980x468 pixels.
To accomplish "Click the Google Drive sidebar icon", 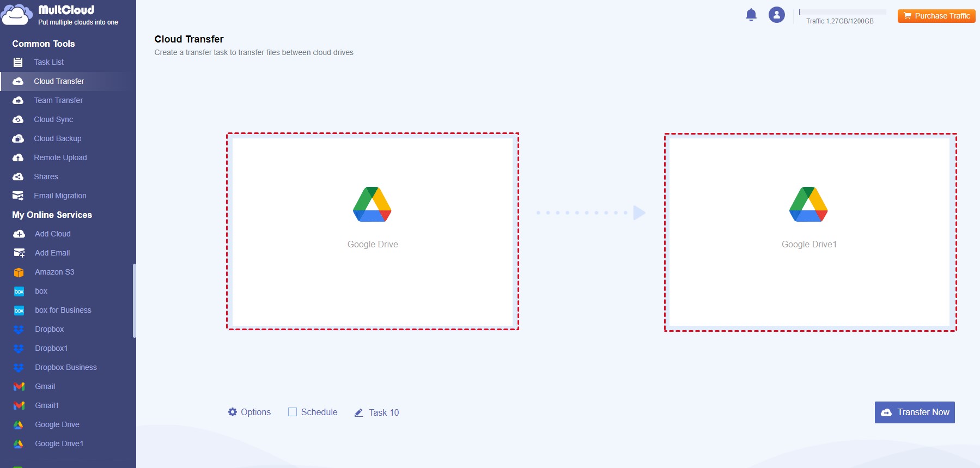I will coord(19,424).
